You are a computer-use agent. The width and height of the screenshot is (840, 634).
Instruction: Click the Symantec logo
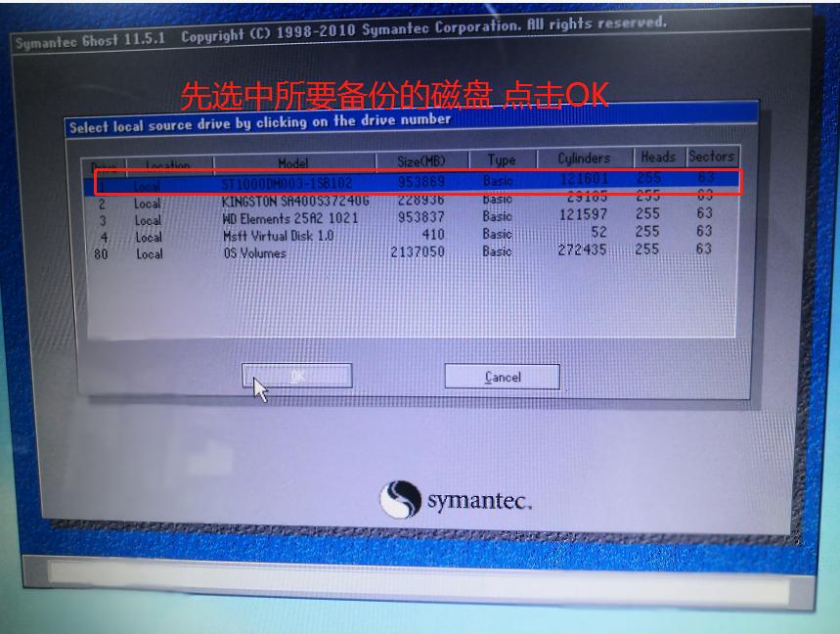pyautogui.click(x=456, y=500)
